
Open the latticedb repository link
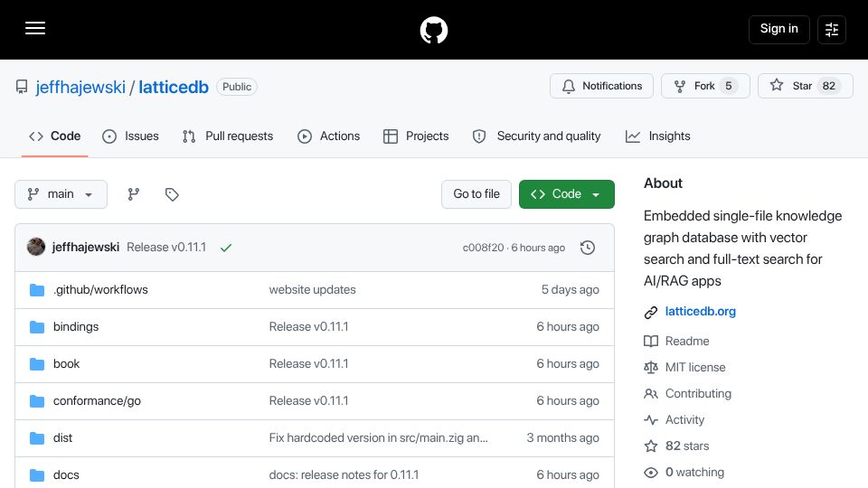click(x=174, y=87)
